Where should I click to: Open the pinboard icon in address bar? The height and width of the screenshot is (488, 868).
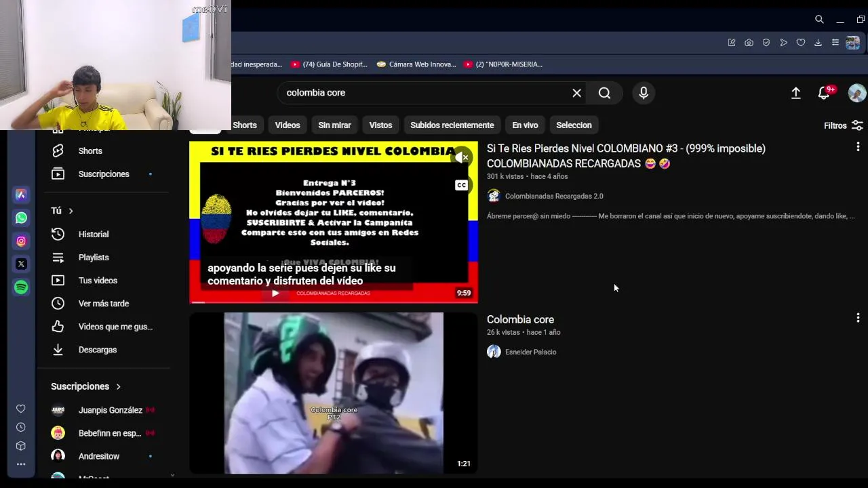pos(732,43)
